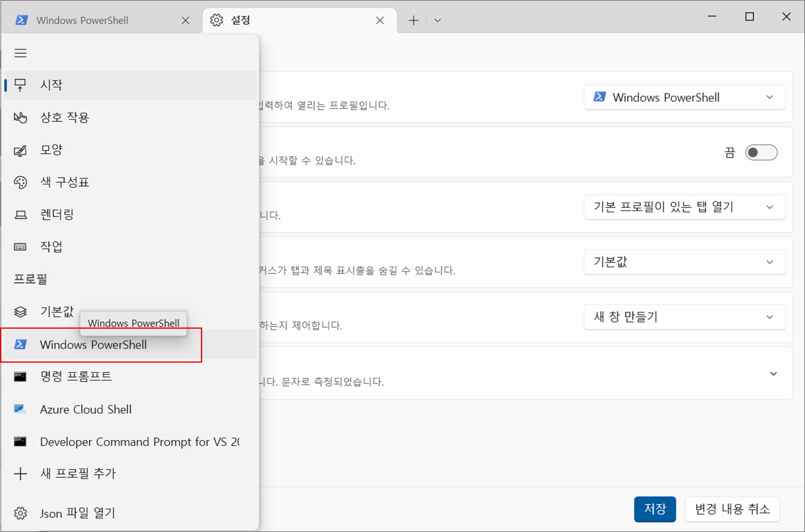Viewport: 805px width, 532px height.
Task: Select the 명령 프롬프트 profile
Action: [x=76, y=376]
